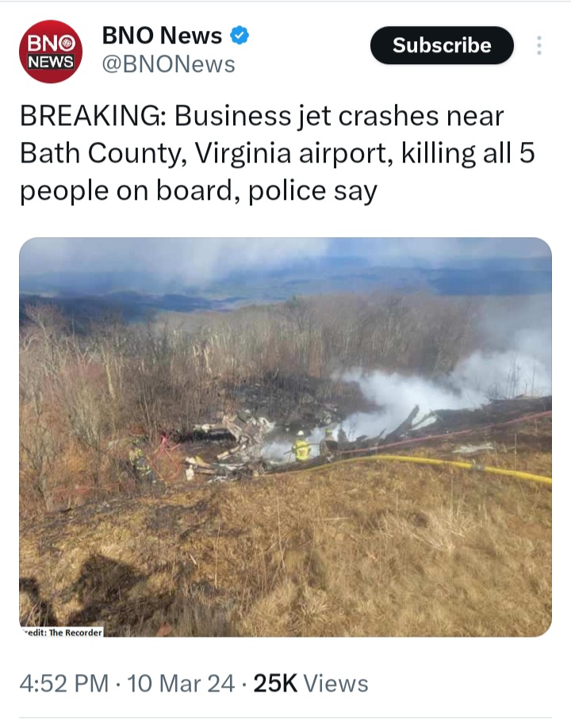Click the 'people on board, police say' line

pyautogui.click(x=198, y=191)
